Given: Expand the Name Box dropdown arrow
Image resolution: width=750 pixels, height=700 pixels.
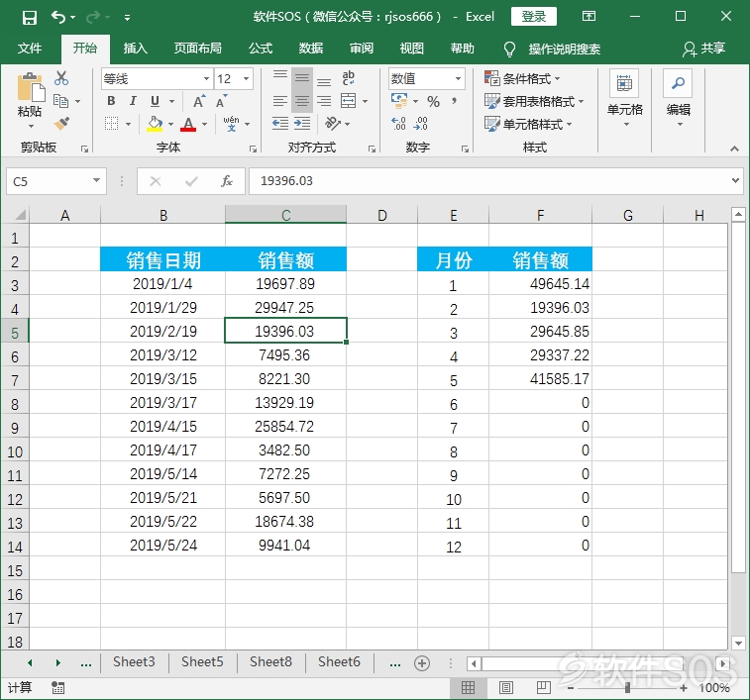Looking at the screenshot, I should coord(96,181).
